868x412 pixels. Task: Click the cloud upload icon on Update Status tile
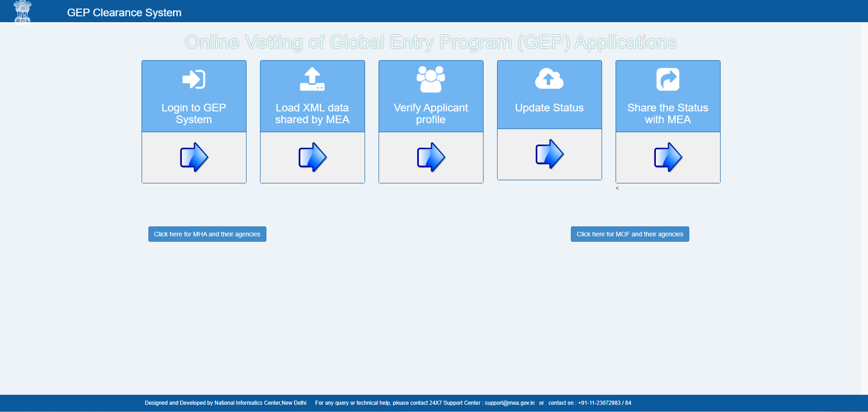pyautogui.click(x=549, y=78)
